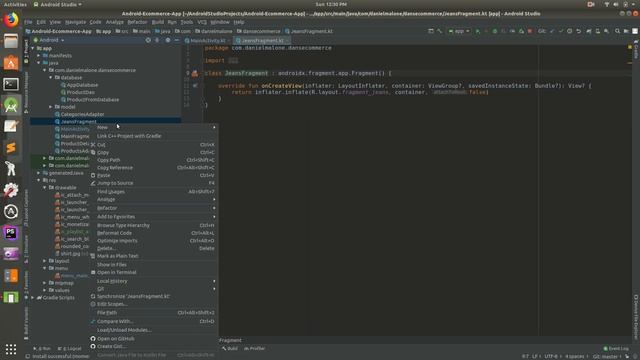This screenshot has height=360, width=640.
Task: Open PhpStorm from the dock
Action: [11, 233]
